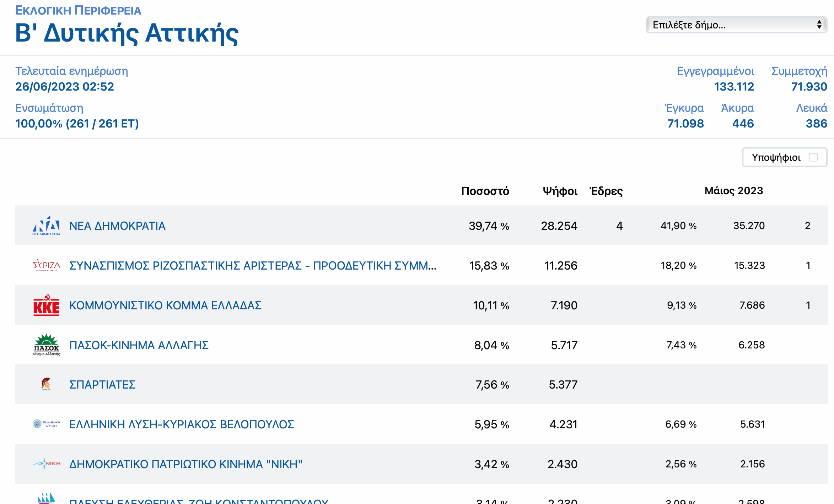The width and height of the screenshot is (834, 504).
Task: Click the seats value 4 for Nea Dimokratia
Action: 619,226
